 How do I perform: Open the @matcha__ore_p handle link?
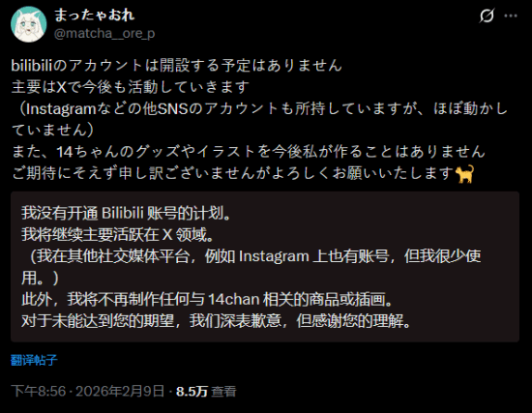(104, 33)
